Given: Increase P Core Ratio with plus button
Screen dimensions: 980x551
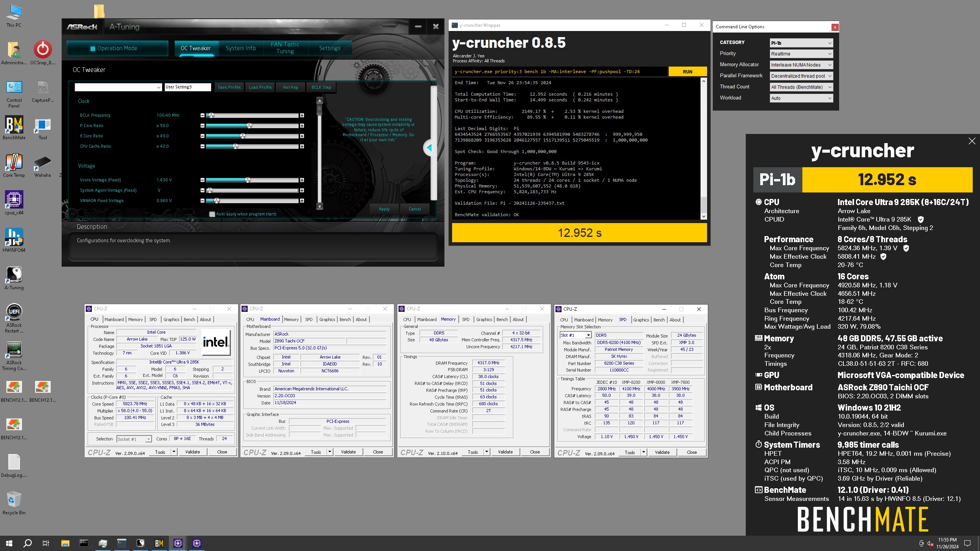Looking at the screenshot, I should click(302, 126).
